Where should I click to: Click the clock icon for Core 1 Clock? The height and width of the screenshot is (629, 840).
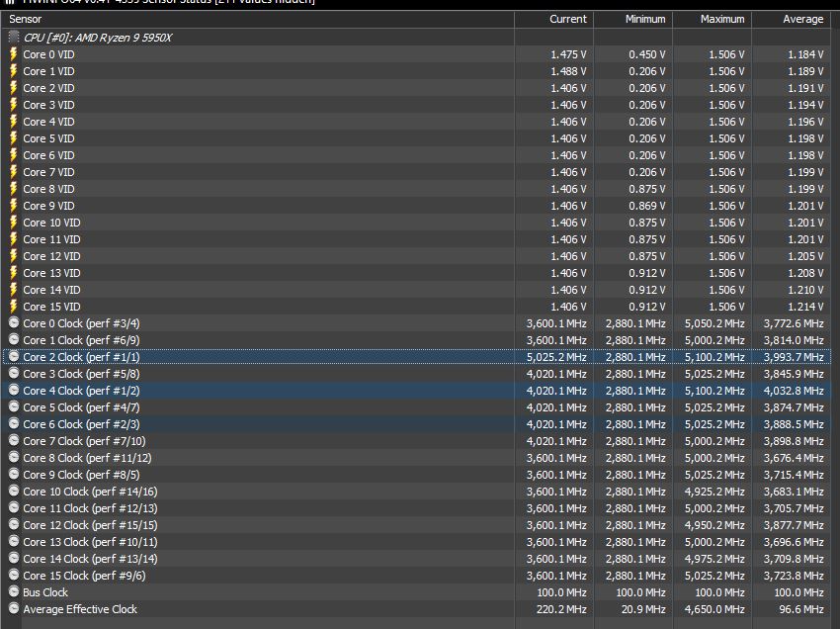coord(14,339)
